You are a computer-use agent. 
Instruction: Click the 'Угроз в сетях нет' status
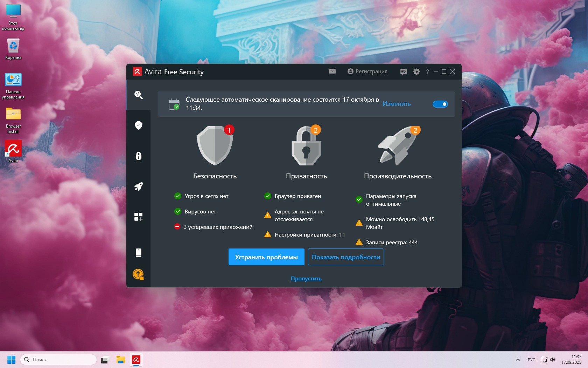201,196
